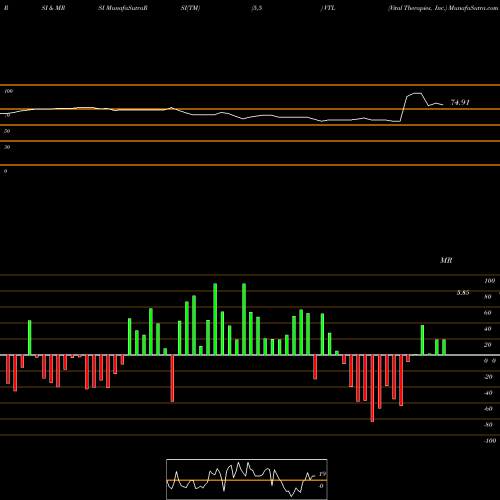500x500 pixels.
Task: Click the RSI axis label 50
Action: [x=7, y=131]
